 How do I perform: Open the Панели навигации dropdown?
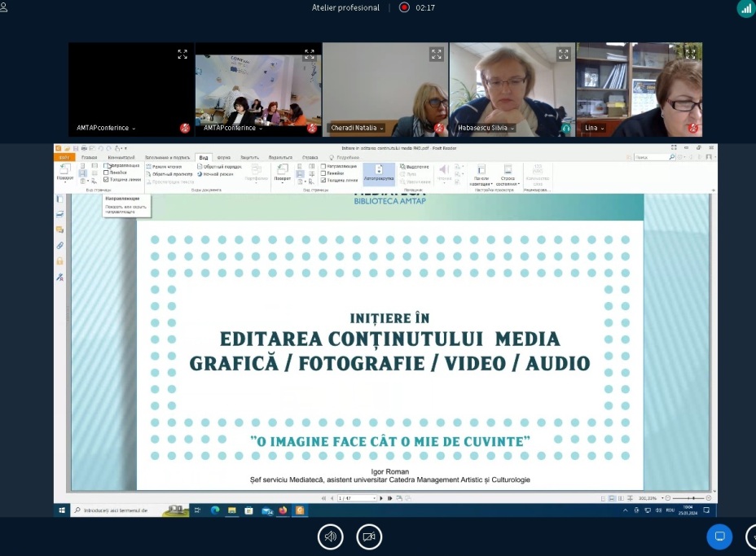pyautogui.click(x=481, y=175)
